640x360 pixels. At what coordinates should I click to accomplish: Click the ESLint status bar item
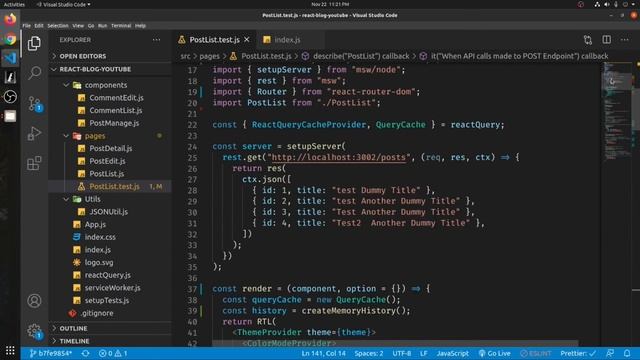[536, 353]
